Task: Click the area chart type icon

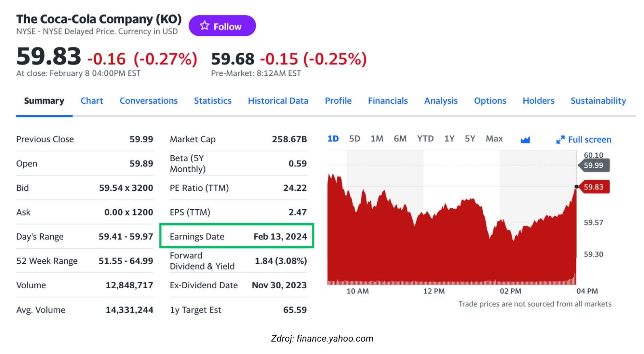Action: (x=525, y=140)
